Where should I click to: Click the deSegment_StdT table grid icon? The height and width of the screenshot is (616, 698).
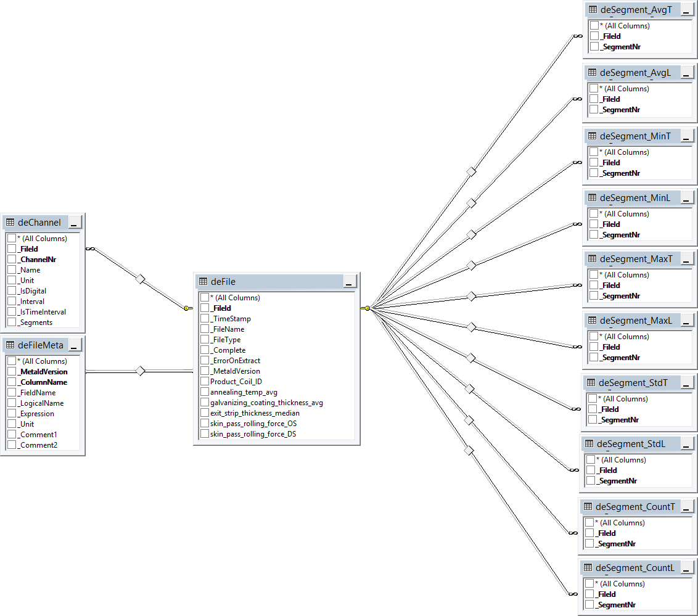tap(591, 382)
